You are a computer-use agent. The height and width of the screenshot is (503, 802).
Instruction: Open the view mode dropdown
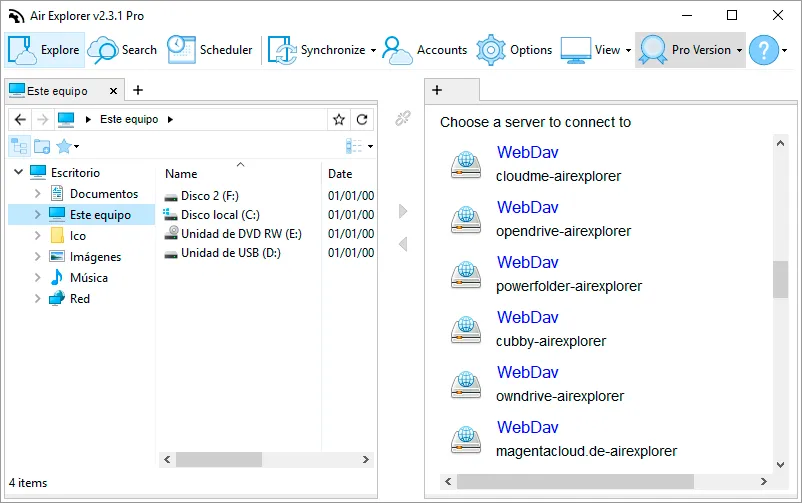[x=360, y=146]
